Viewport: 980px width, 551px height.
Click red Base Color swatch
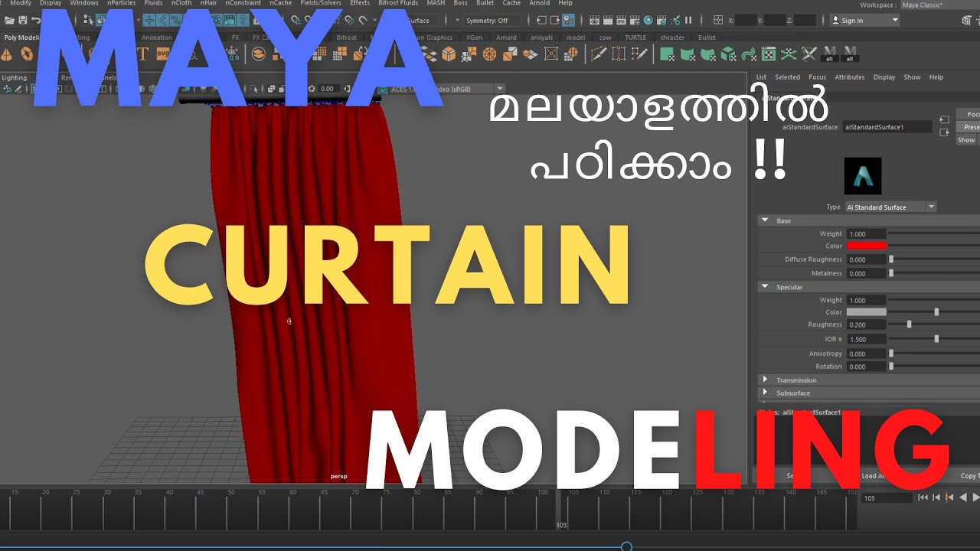866,246
